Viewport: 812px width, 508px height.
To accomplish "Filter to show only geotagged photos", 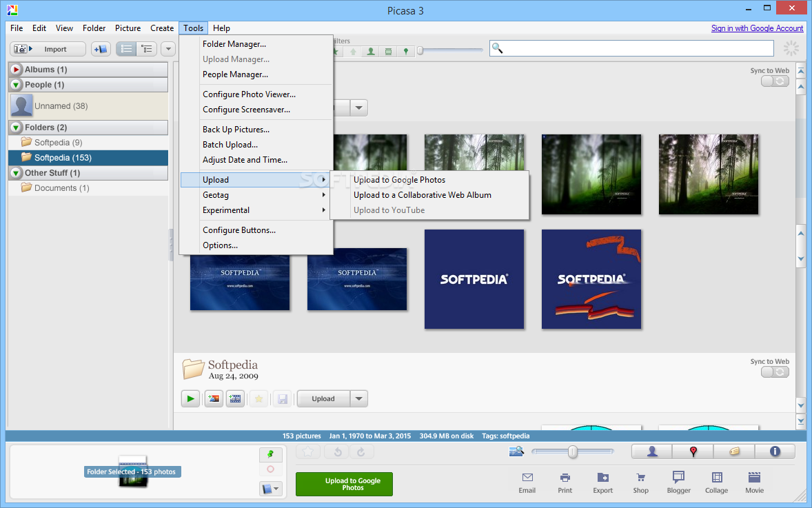I will (406, 51).
